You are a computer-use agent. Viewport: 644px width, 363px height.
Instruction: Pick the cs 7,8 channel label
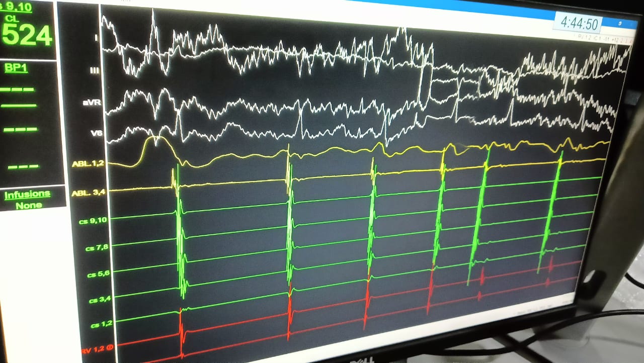(x=97, y=247)
